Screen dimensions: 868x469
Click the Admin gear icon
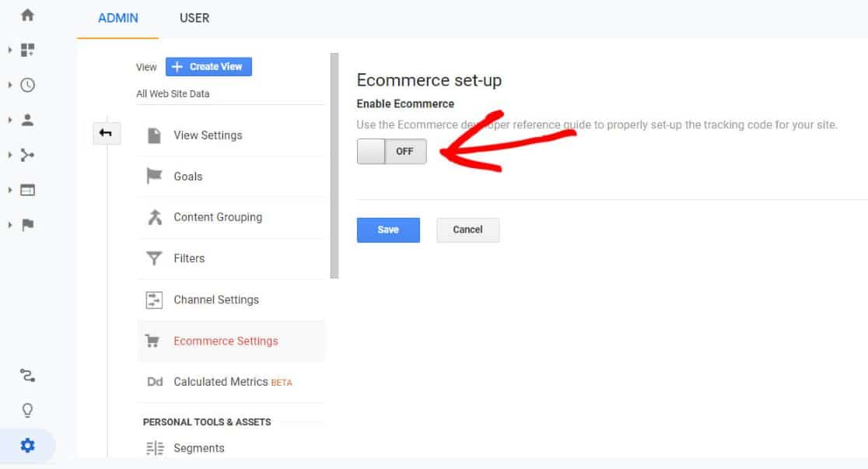pyautogui.click(x=27, y=445)
